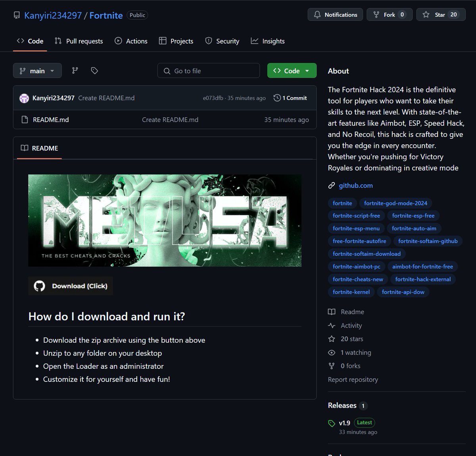The height and width of the screenshot is (456, 476).
Task: Click the Notifications bell button
Action: tap(335, 15)
